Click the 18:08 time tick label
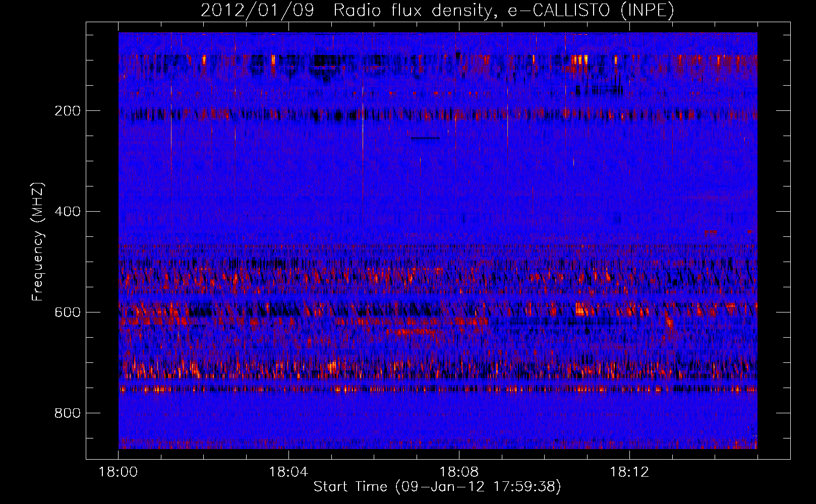 coord(459,472)
